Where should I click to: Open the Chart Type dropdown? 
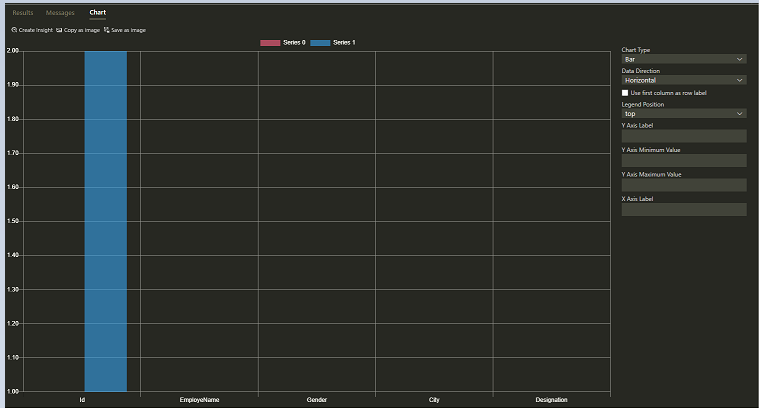pyautogui.click(x=683, y=59)
